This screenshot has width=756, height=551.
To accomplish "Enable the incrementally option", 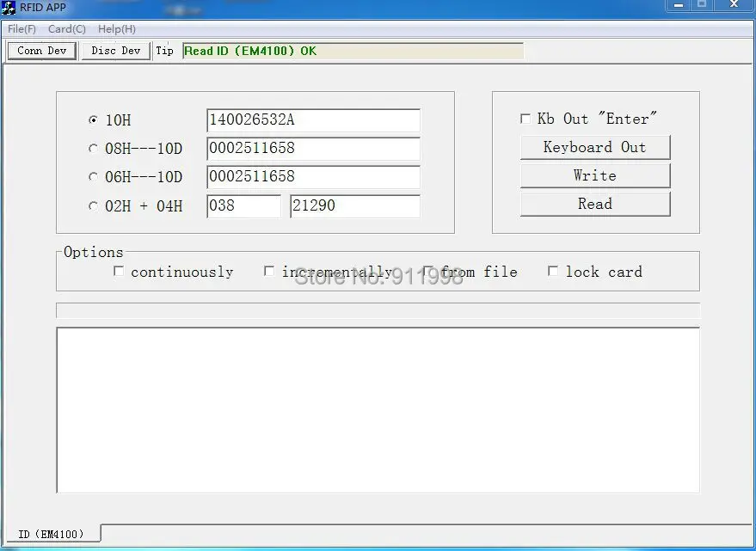I will [x=269, y=271].
